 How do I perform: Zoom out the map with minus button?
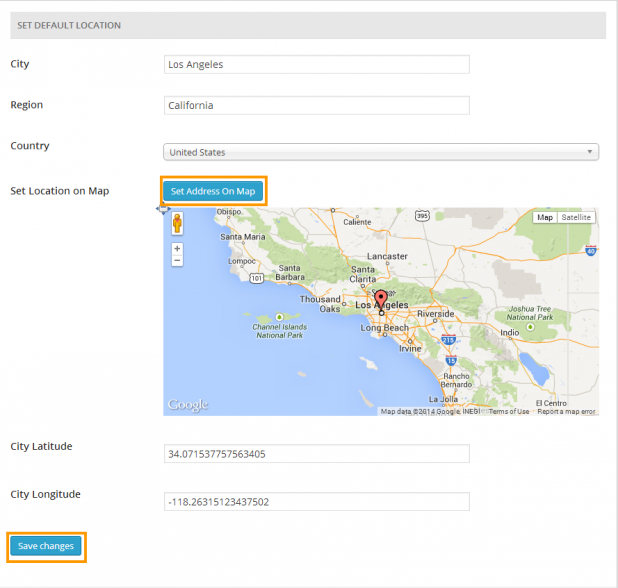pyautogui.click(x=177, y=261)
